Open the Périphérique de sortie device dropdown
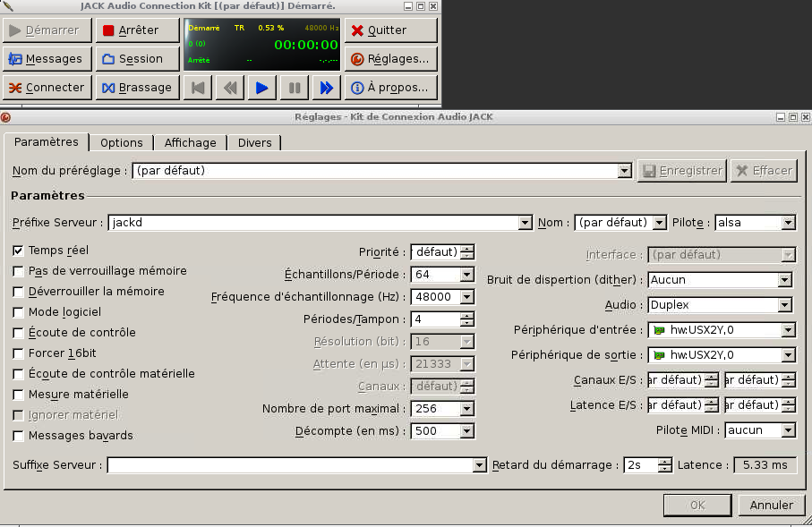Screen dimensions: 812x527 point(788,355)
